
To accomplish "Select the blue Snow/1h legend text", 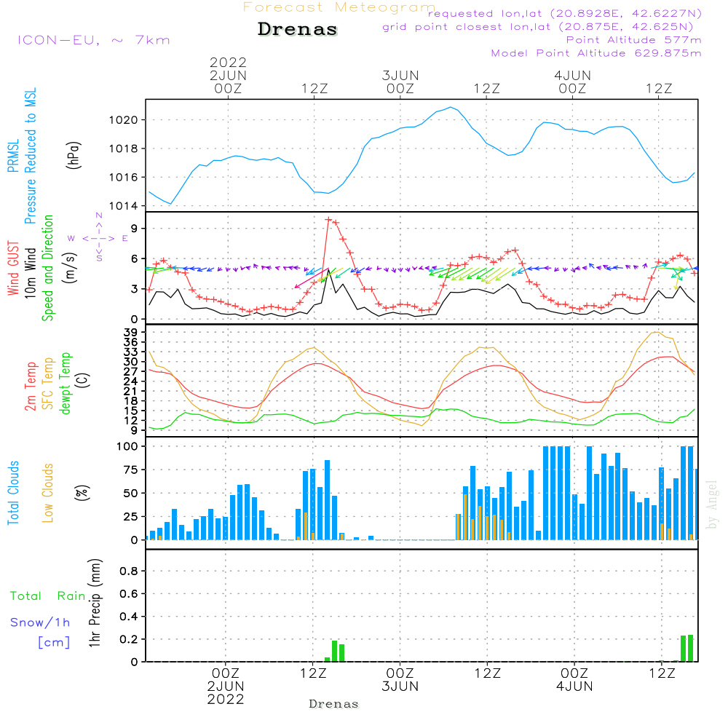I will click(41, 622).
